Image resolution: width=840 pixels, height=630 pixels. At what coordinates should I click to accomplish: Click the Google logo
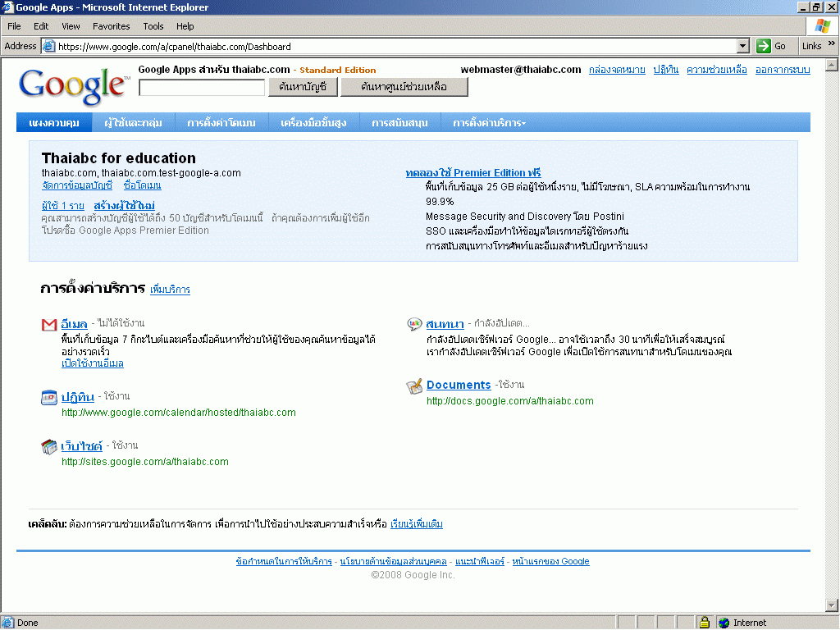click(74, 85)
